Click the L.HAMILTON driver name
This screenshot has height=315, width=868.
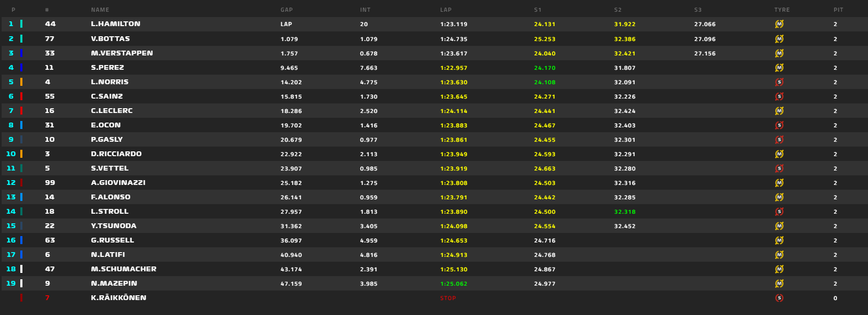(115, 24)
